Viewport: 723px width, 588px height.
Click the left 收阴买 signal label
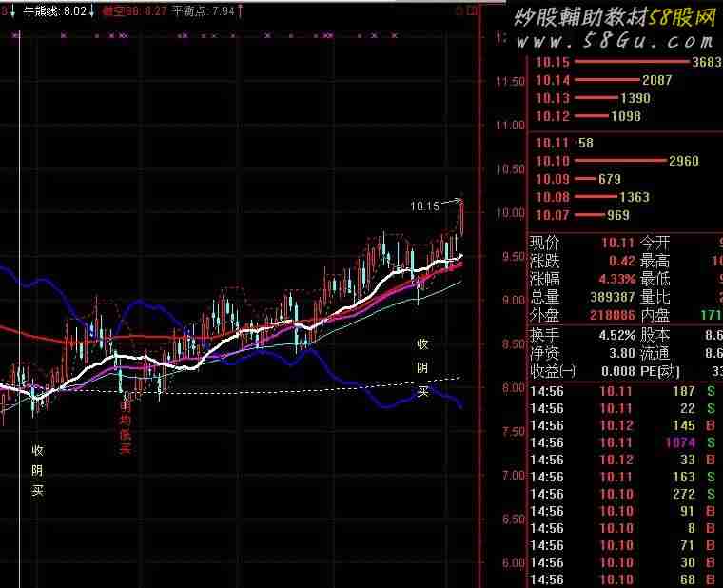tap(38, 470)
